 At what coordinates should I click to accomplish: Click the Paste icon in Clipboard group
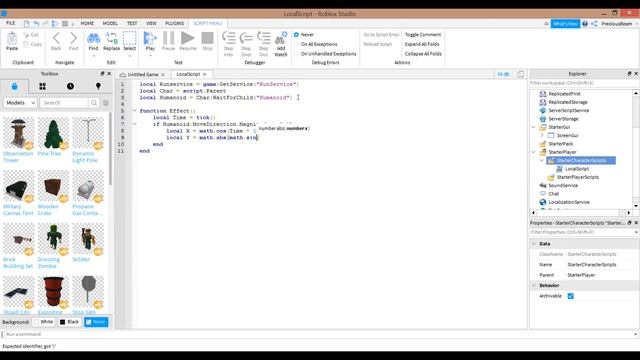pyautogui.click(x=12, y=39)
